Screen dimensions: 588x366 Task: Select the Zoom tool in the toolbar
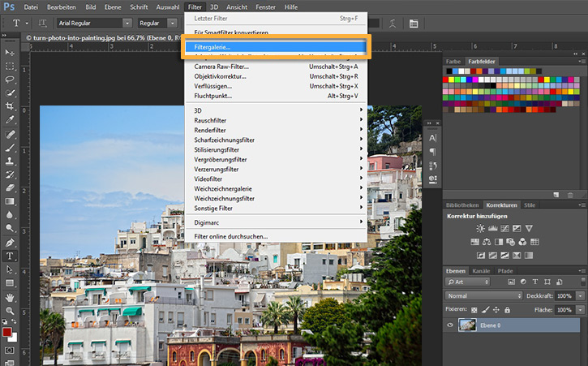pos(10,311)
